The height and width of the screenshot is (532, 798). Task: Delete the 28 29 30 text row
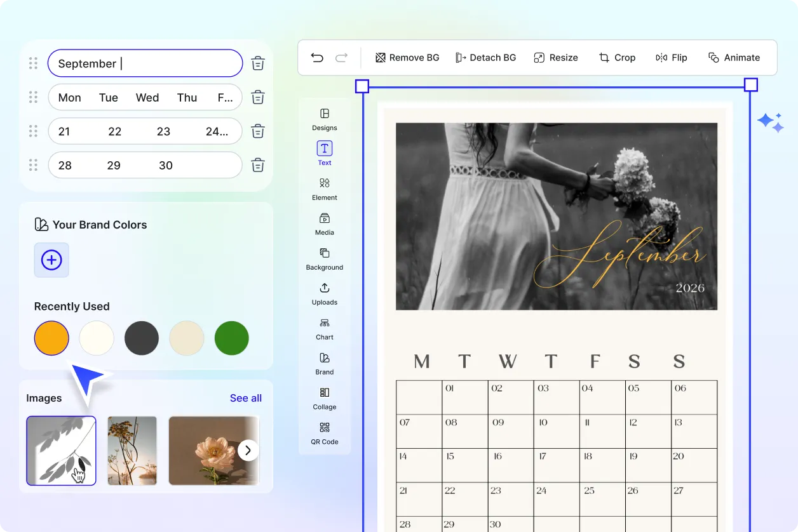[258, 165]
